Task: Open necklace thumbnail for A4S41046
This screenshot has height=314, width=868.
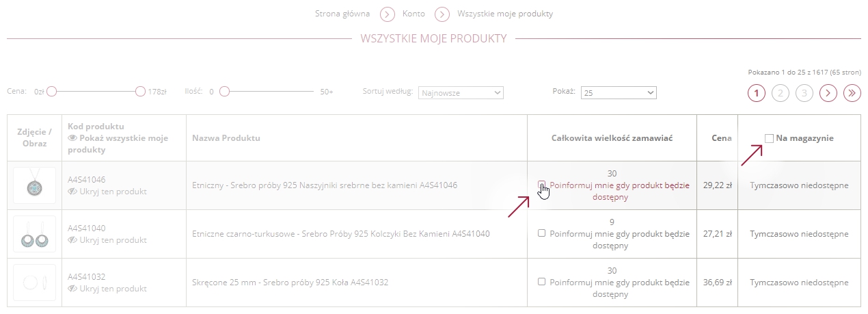Action: (x=33, y=185)
